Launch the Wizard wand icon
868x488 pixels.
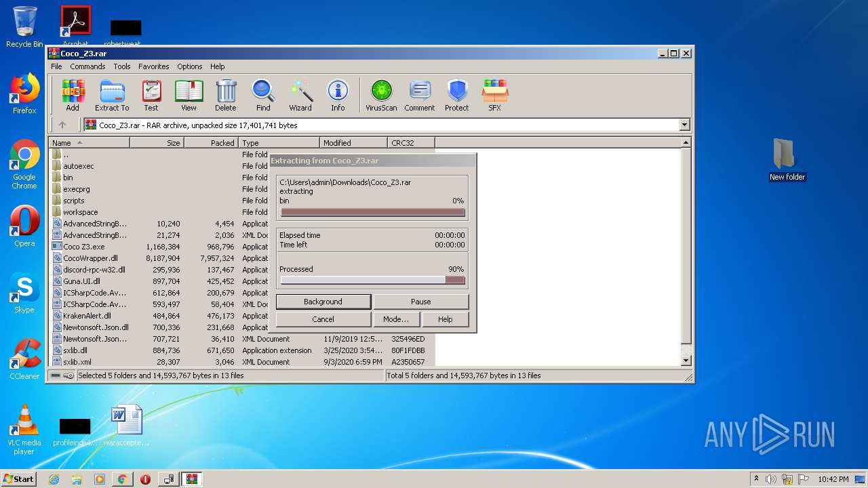point(300,95)
